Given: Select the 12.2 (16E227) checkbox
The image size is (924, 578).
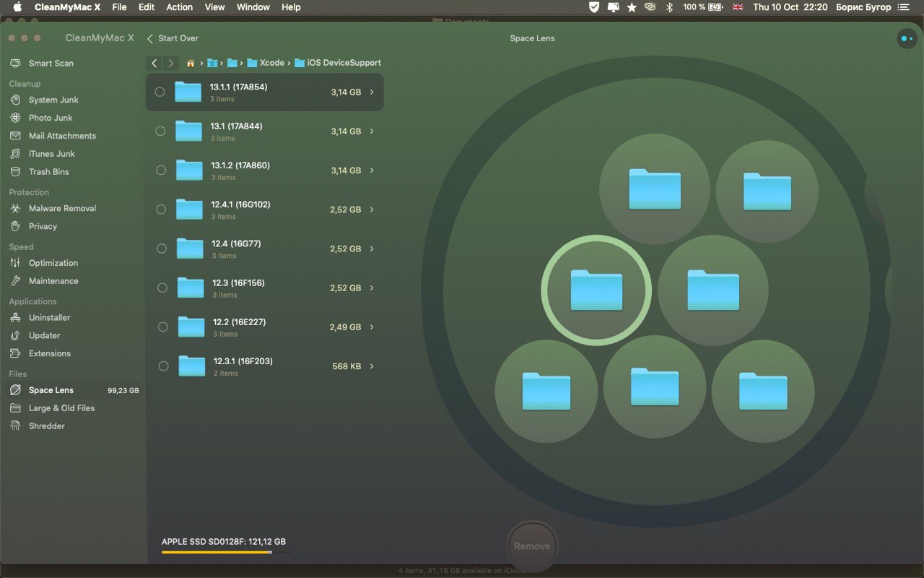Looking at the screenshot, I should [x=162, y=327].
